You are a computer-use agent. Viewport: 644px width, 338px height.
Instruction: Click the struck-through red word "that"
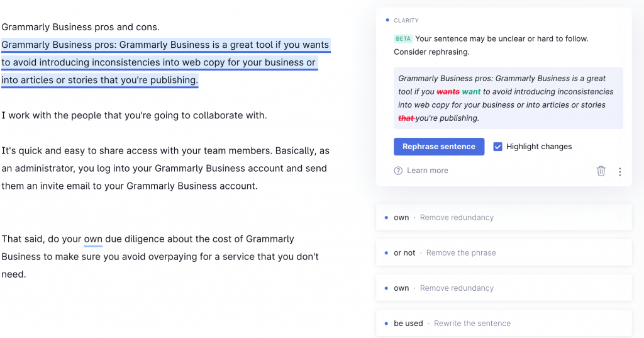tap(406, 118)
